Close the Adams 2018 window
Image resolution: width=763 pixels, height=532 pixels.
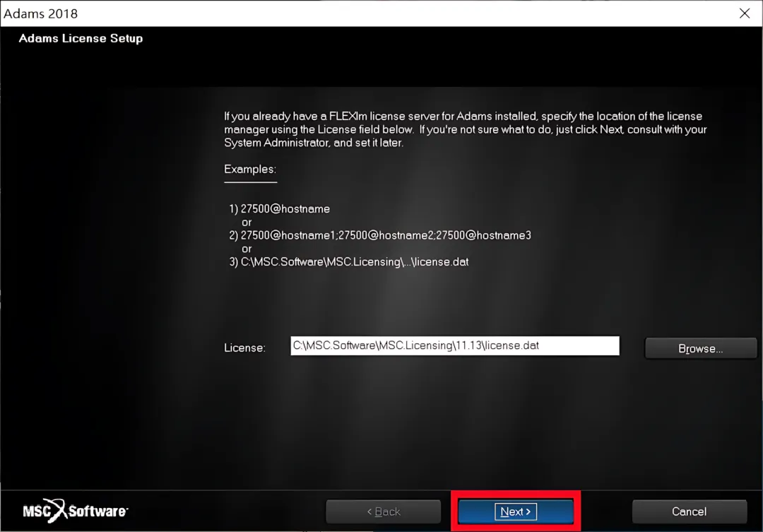(745, 13)
